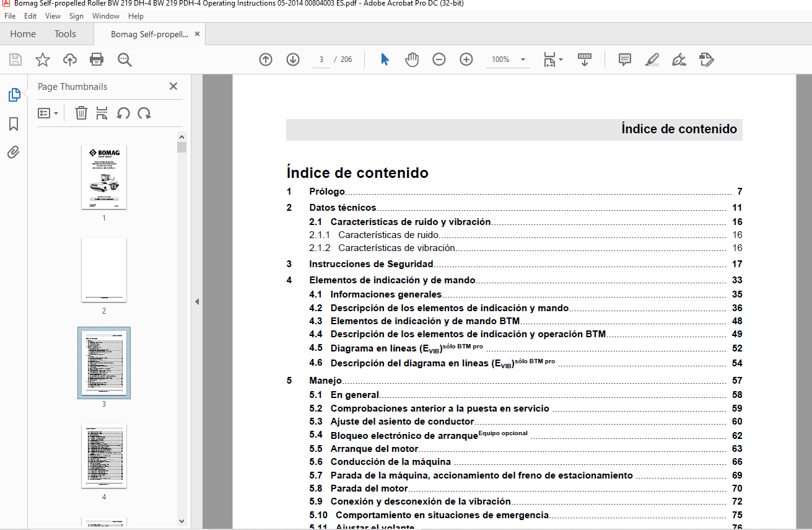This screenshot has width=812, height=530.
Task: Click the '2 Datos técnicos' entry
Action: point(514,208)
